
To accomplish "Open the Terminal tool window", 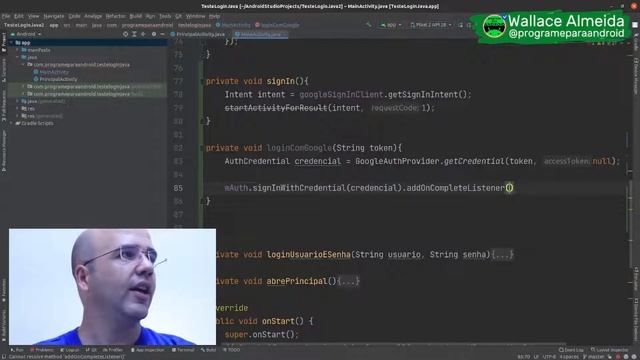I will point(183,350).
